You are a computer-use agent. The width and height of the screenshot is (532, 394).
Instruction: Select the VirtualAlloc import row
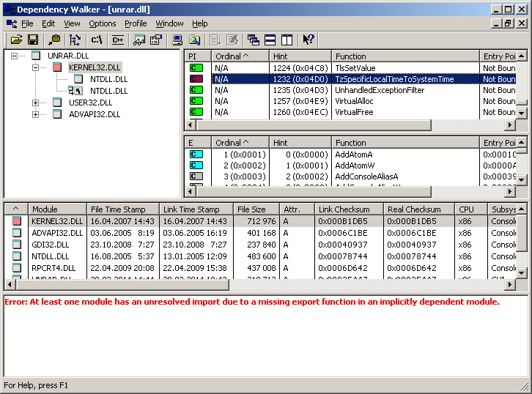[350, 101]
